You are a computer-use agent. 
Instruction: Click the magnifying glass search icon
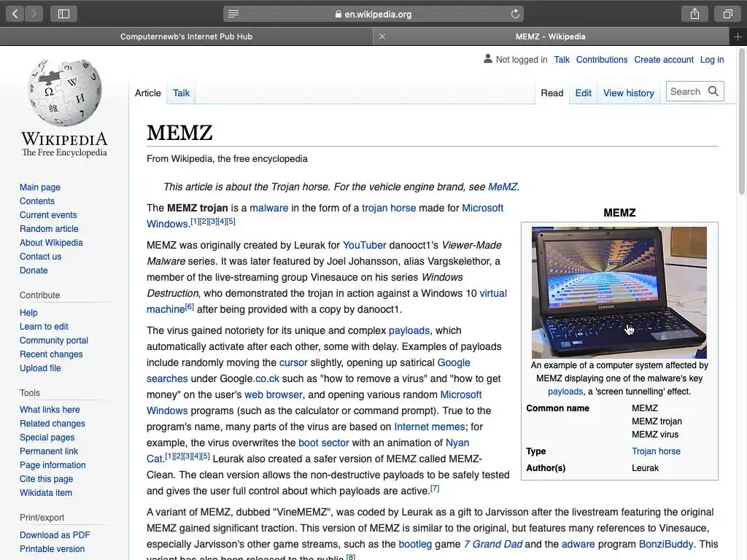[713, 91]
